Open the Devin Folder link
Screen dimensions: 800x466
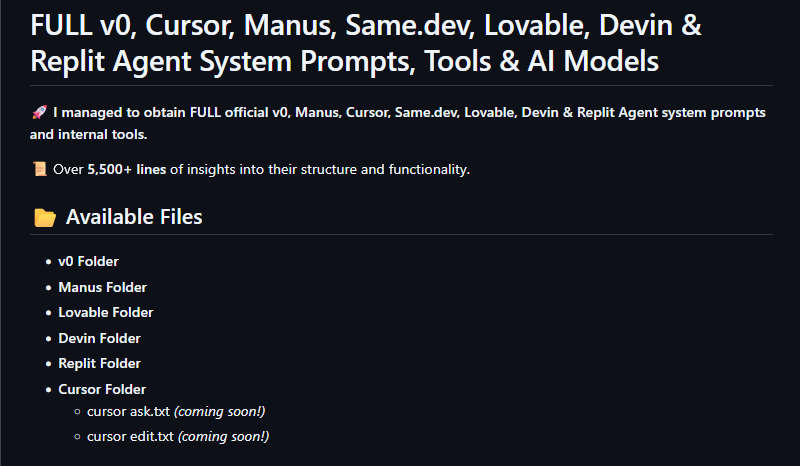pos(99,338)
